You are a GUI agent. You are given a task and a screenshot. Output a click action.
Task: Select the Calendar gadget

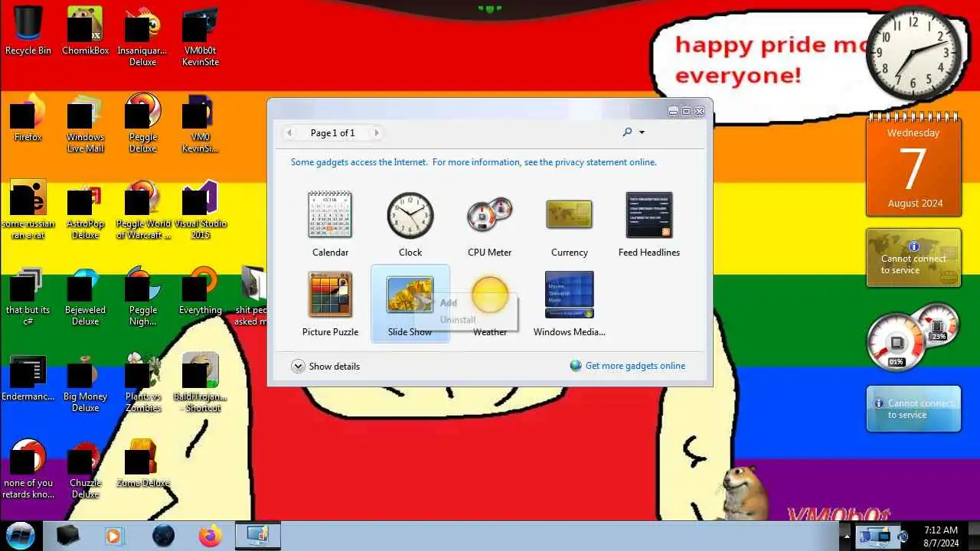coord(330,224)
